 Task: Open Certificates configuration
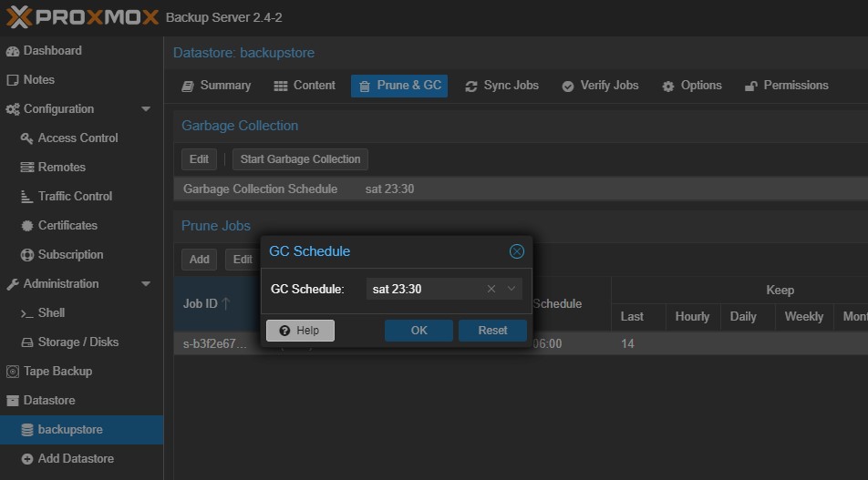tap(67, 226)
